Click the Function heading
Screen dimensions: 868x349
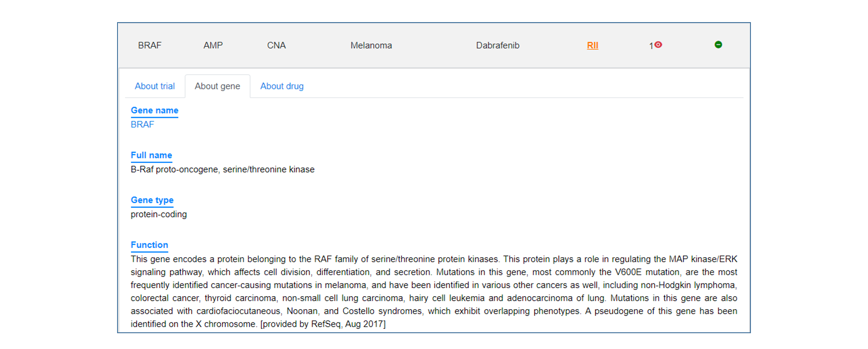(x=149, y=245)
